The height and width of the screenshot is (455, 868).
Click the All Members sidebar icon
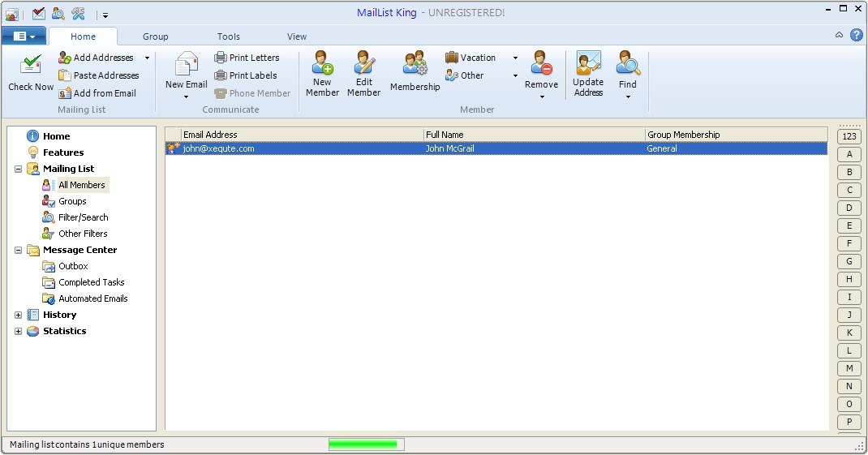(x=48, y=185)
